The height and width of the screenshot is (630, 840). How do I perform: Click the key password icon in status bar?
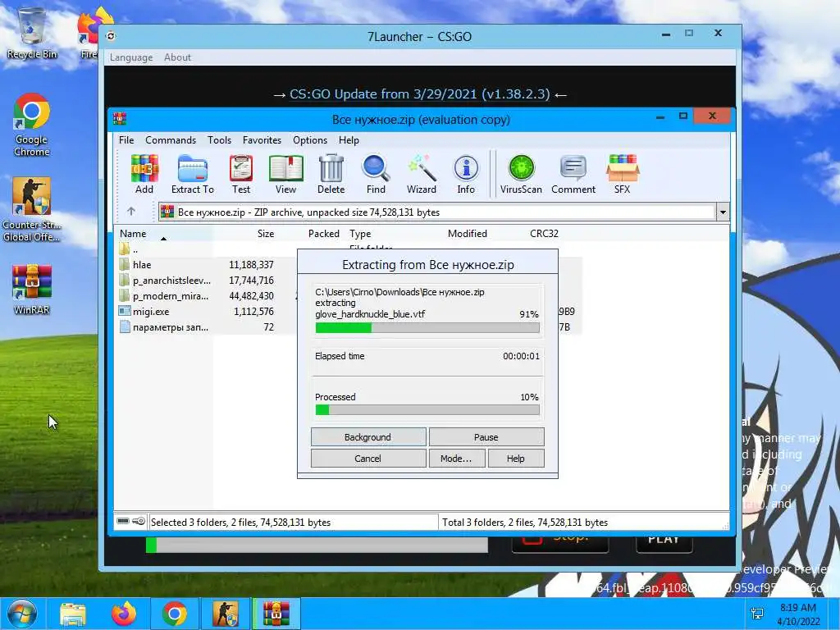point(139,521)
